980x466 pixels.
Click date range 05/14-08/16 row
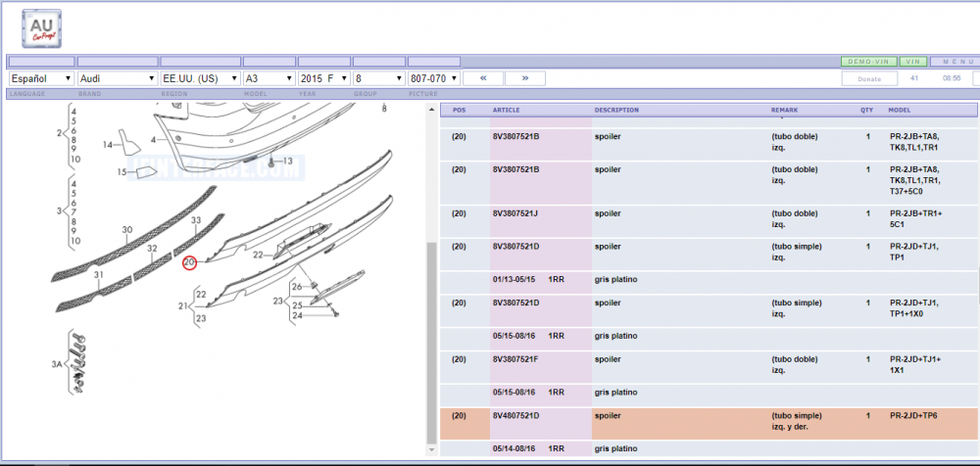click(x=709, y=449)
